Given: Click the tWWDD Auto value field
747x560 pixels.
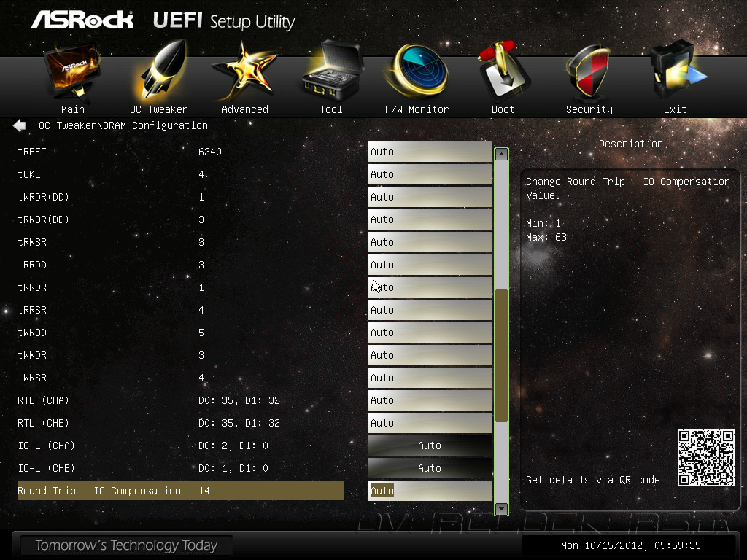Looking at the screenshot, I should [x=429, y=332].
